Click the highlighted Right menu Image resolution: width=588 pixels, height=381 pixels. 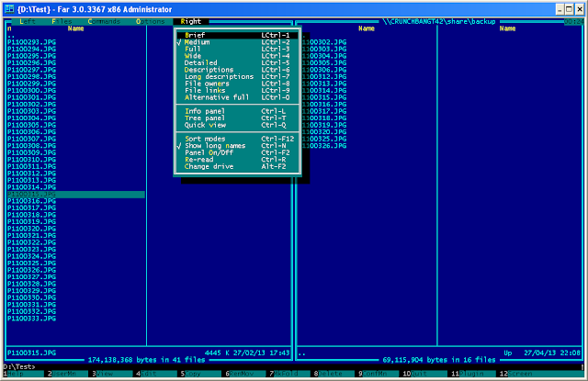pos(191,21)
